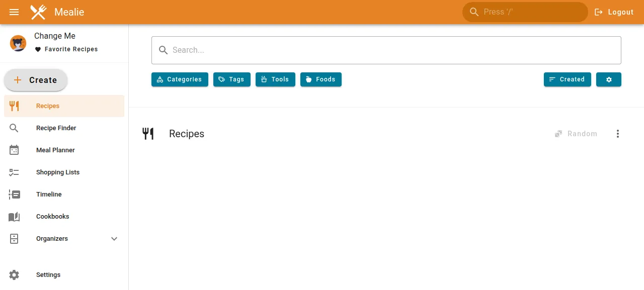Toggle the hamburger sidebar menu
The image size is (644, 290).
coord(14,12)
